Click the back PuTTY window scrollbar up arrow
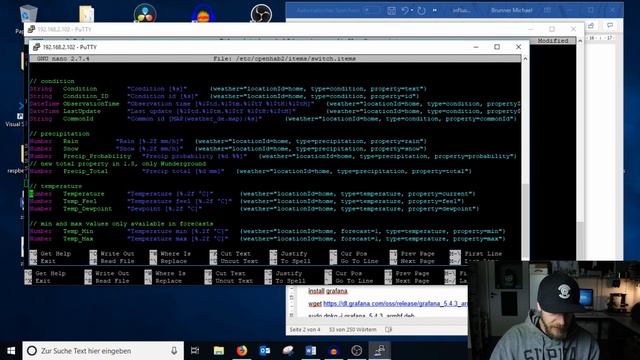 [580, 41]
